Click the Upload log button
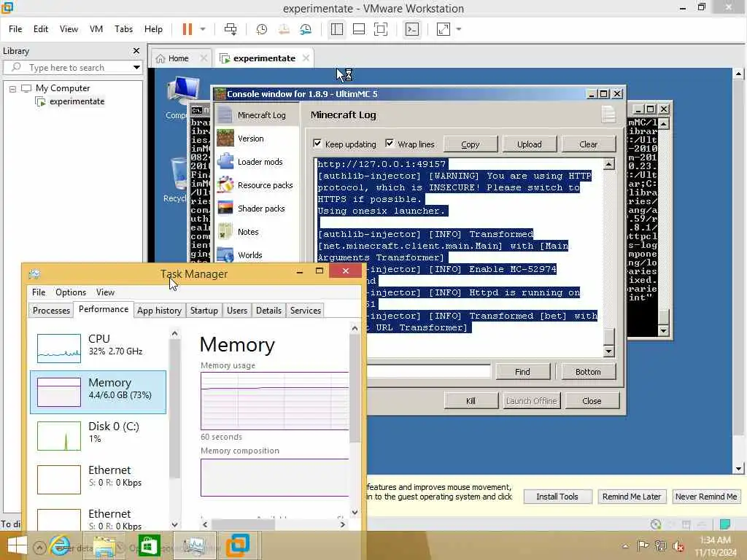This screenshot has width=747, height=560. coord(530,144)
